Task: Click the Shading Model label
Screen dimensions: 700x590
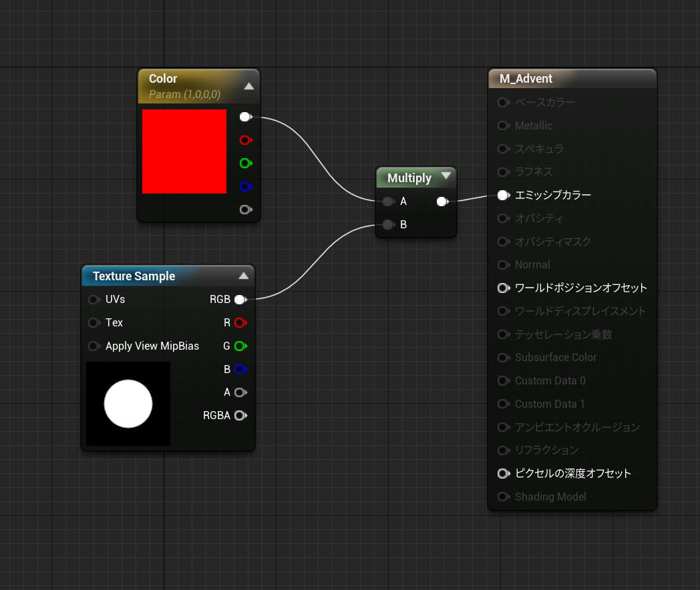Action: click(550, 497)
